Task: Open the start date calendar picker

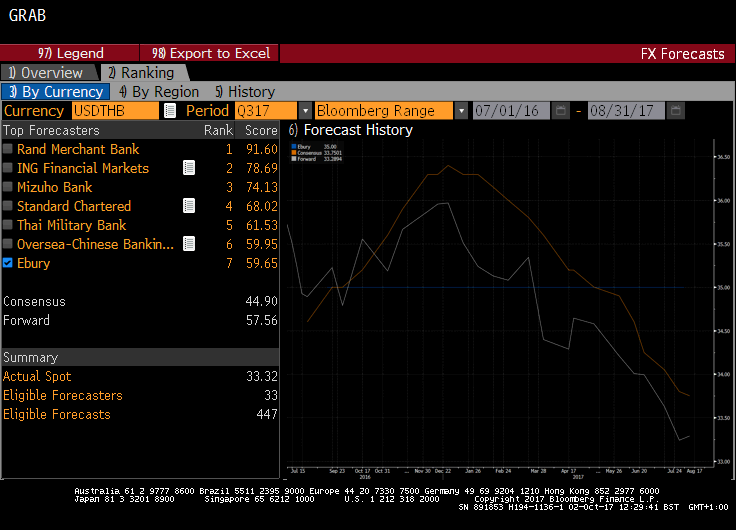Action: [x=560, y=111]
